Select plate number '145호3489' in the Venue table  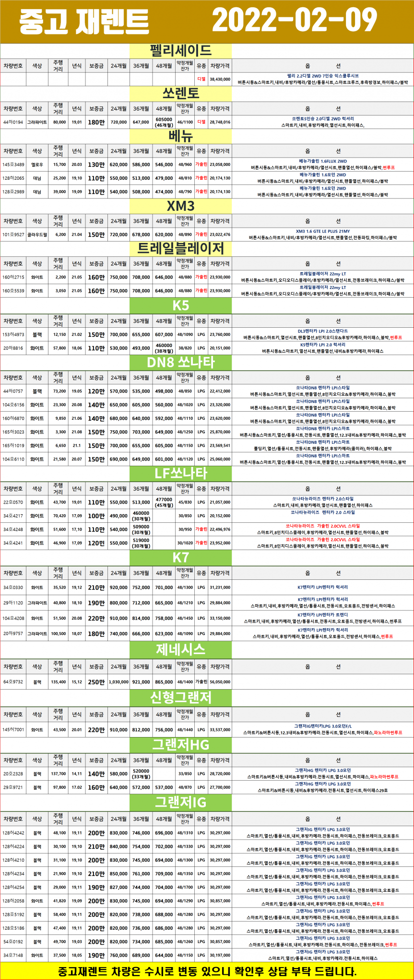coord(13,164)
